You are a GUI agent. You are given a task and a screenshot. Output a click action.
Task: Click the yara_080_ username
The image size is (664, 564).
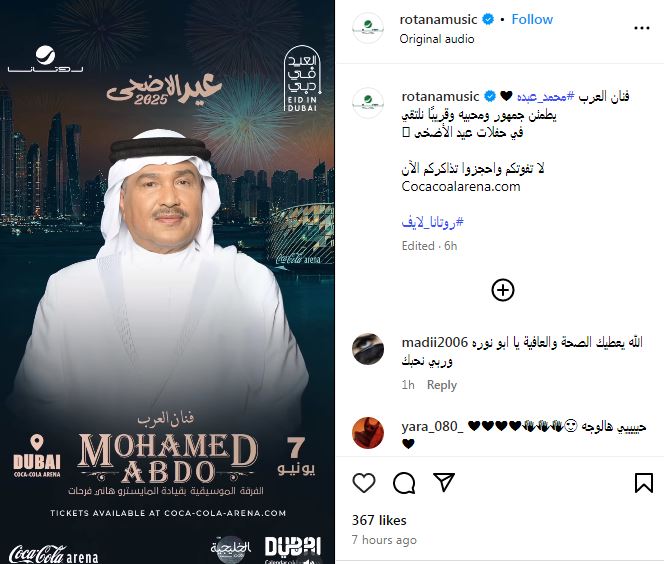(x=432, y=426)
